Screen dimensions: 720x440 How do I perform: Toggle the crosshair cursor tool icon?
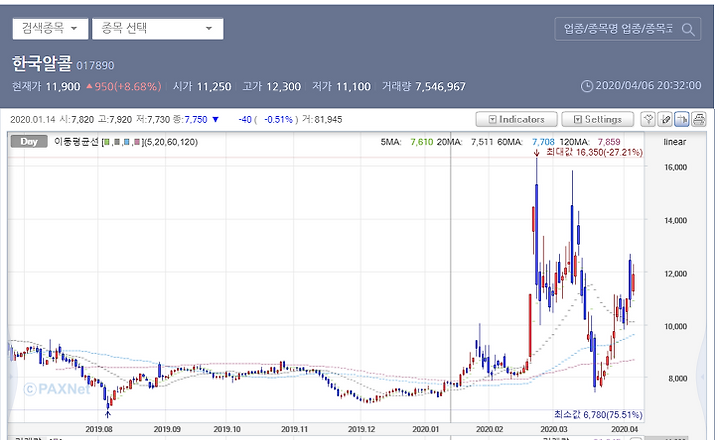pyautogui.click(x=682, y=119)
